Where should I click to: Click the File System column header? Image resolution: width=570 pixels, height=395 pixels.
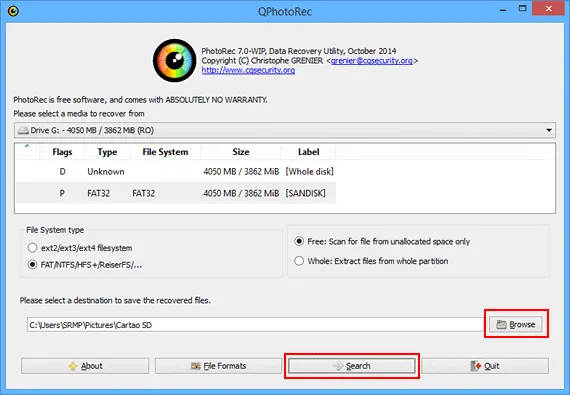tap(165, 152)
